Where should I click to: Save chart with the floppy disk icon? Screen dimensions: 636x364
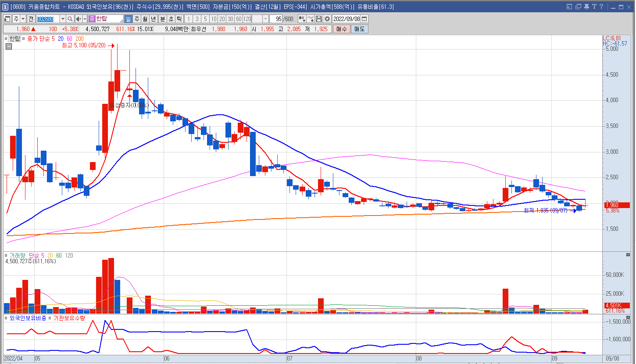319,19
